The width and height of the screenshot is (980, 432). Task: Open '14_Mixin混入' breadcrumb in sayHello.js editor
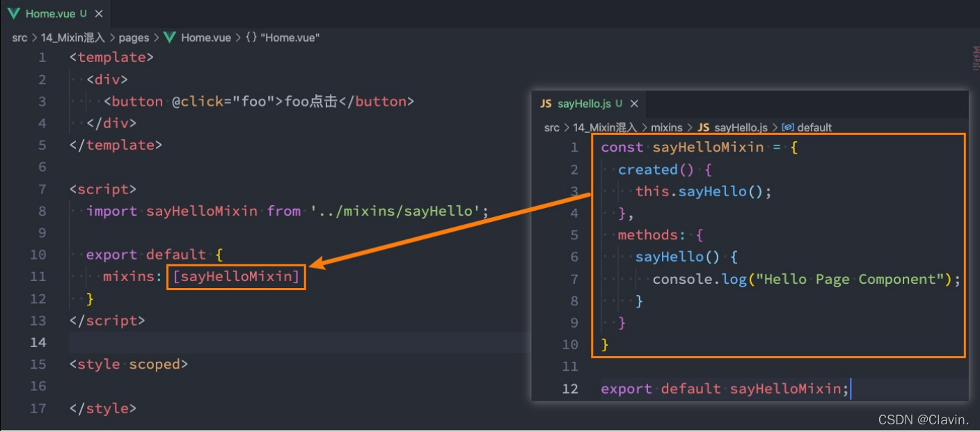point(605,127)
